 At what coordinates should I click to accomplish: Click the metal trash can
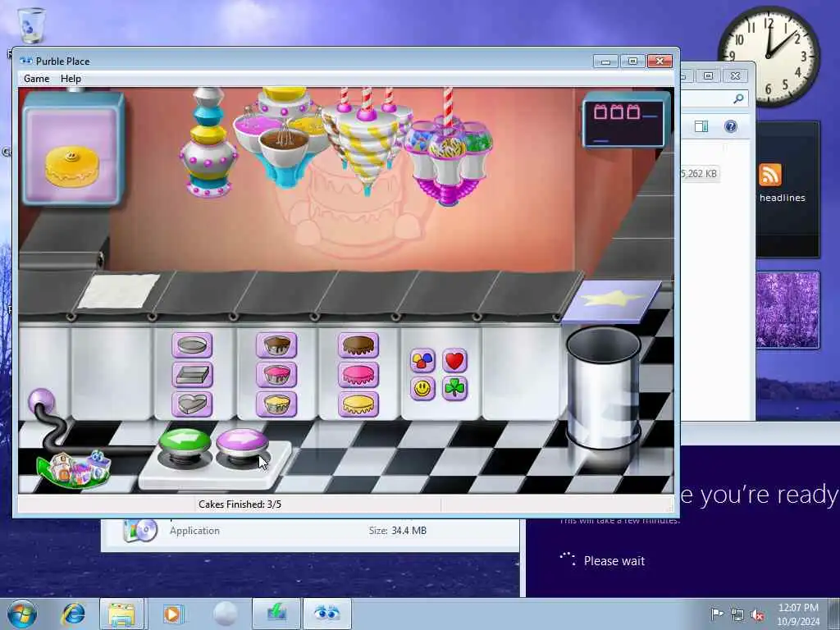603,390
